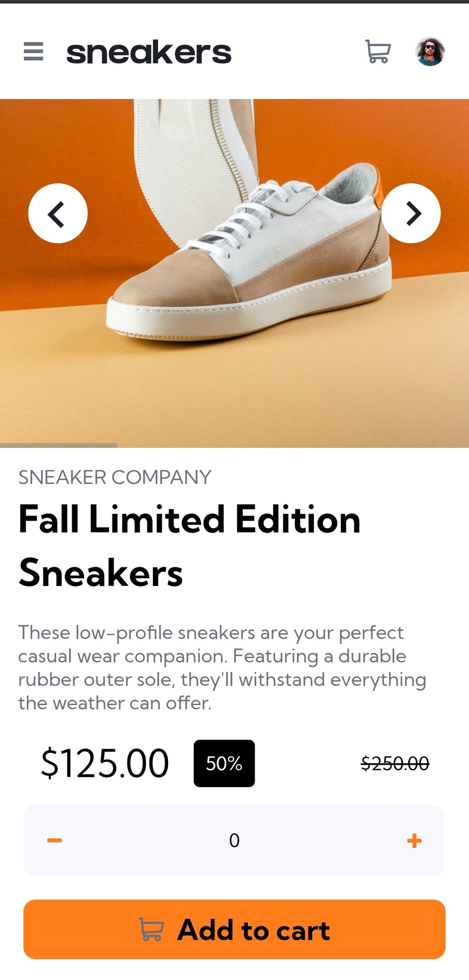Open the hamburger navigation menu
This screenshot has height=980, width=469.
click(33, 51)
